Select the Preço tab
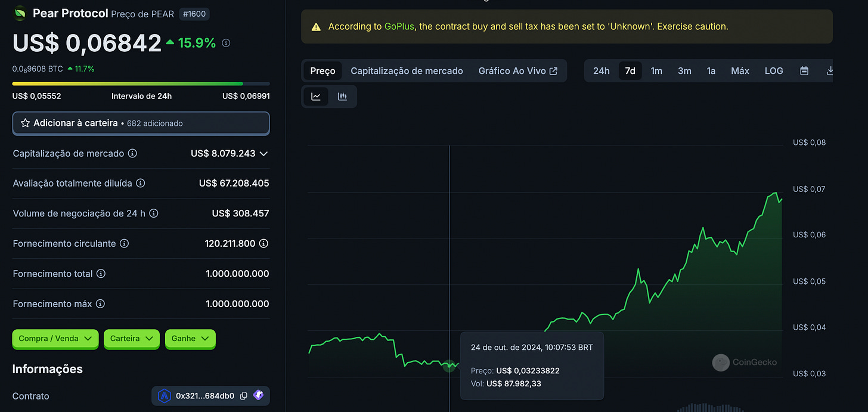This screenshot has height=412, width=868. pos(323,71)
